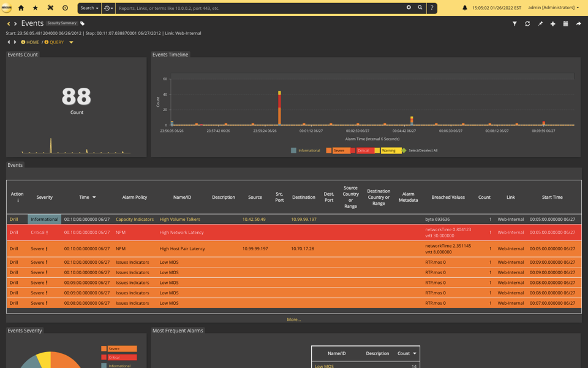Open Low MOS link in Most Frequent Alarms

[324, 366]
